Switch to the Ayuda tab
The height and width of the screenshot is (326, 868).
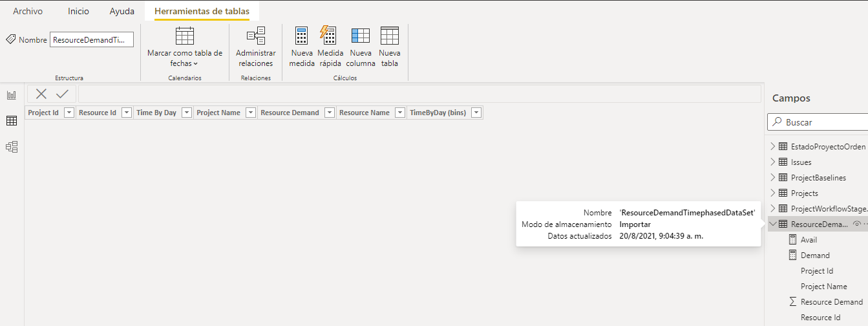[122, 11]
